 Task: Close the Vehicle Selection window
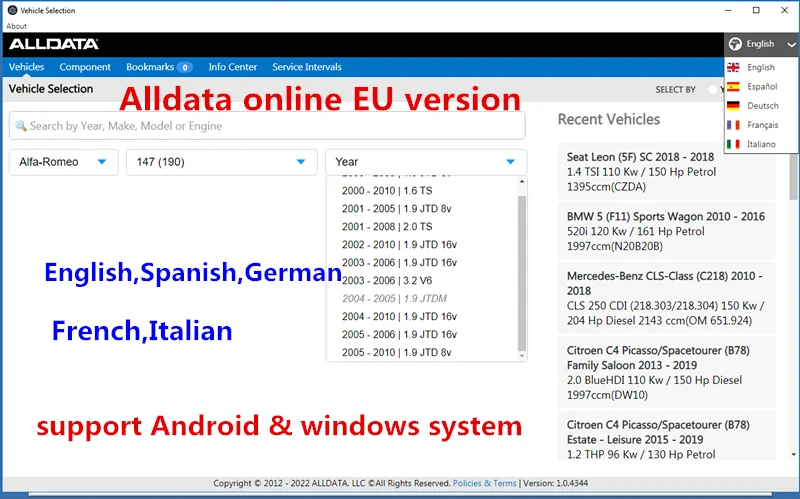784,10
